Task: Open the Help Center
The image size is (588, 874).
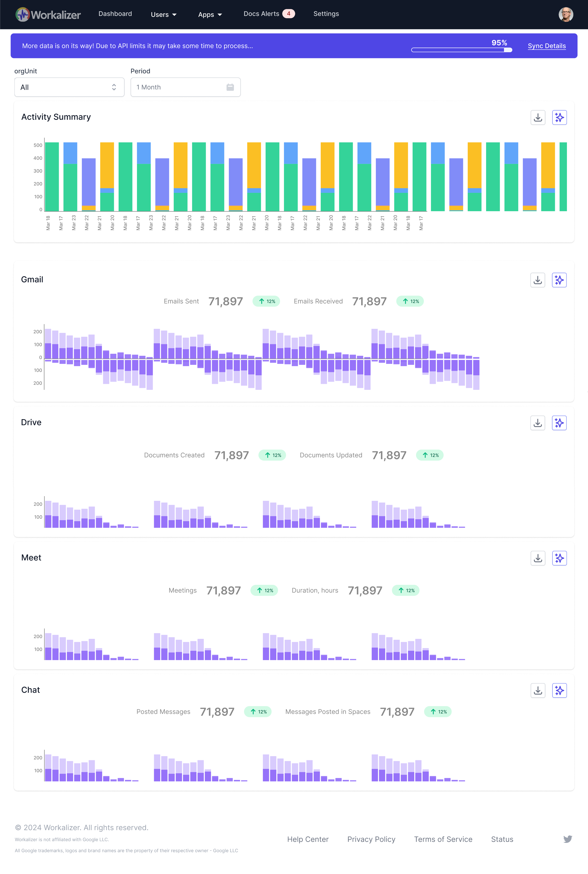Action: coord(308,839)
